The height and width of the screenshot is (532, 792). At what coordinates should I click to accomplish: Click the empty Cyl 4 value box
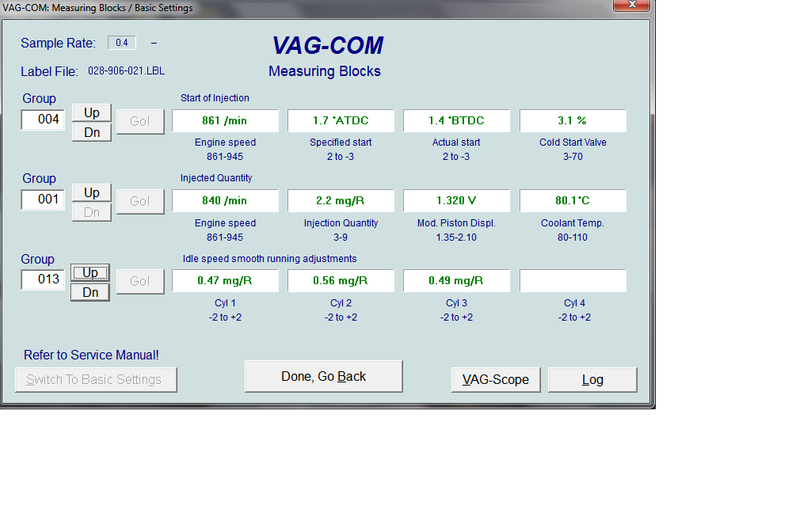pos(573,280)
